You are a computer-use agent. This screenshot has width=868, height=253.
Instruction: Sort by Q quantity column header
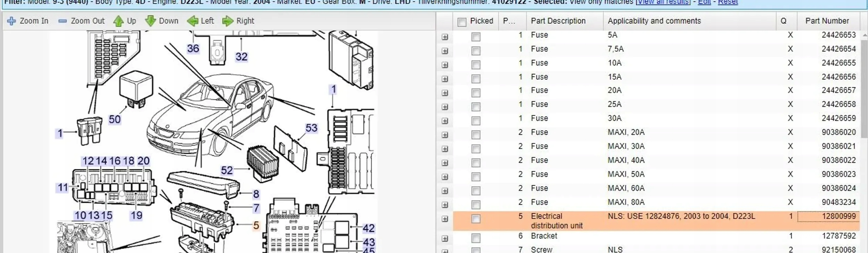coord(786,21)
